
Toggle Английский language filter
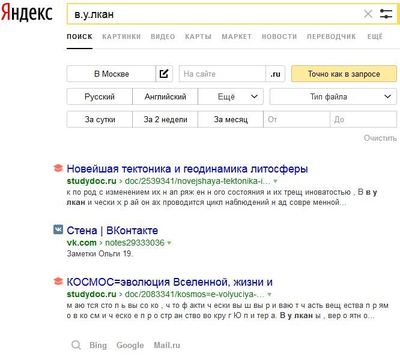165,97
